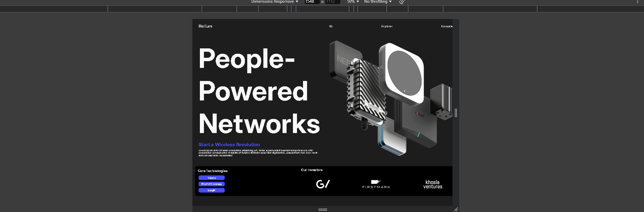Click the Helium site logo

click(205, 26)
